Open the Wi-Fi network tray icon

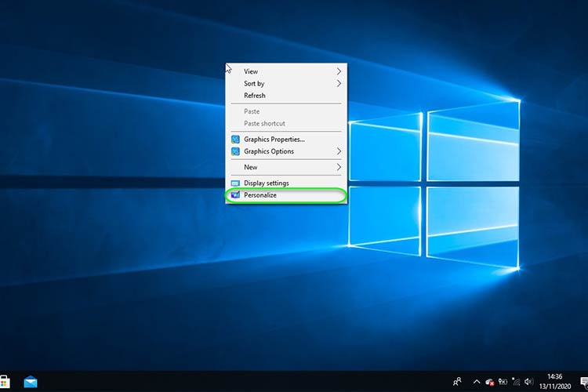[516, 382]
